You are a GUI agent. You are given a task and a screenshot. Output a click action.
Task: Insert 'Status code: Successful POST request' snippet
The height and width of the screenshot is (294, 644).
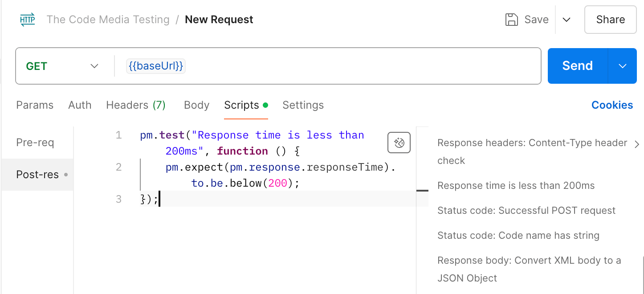pyautogui.click(x=526, y=211)
